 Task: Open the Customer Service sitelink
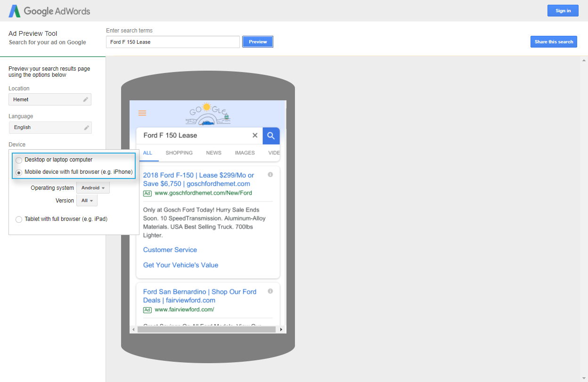[x=170, y=250]
